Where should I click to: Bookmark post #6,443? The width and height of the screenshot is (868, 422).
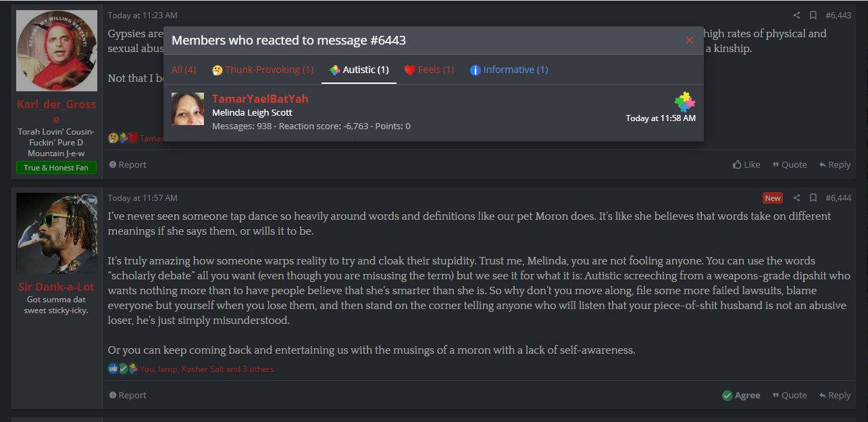click(813, 15)
